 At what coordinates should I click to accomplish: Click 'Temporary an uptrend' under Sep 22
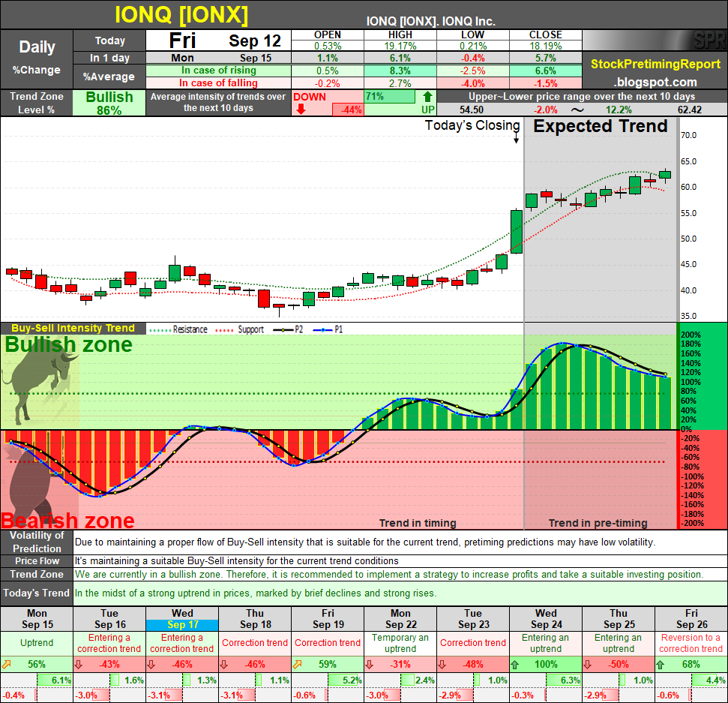[x=400, y=643]
